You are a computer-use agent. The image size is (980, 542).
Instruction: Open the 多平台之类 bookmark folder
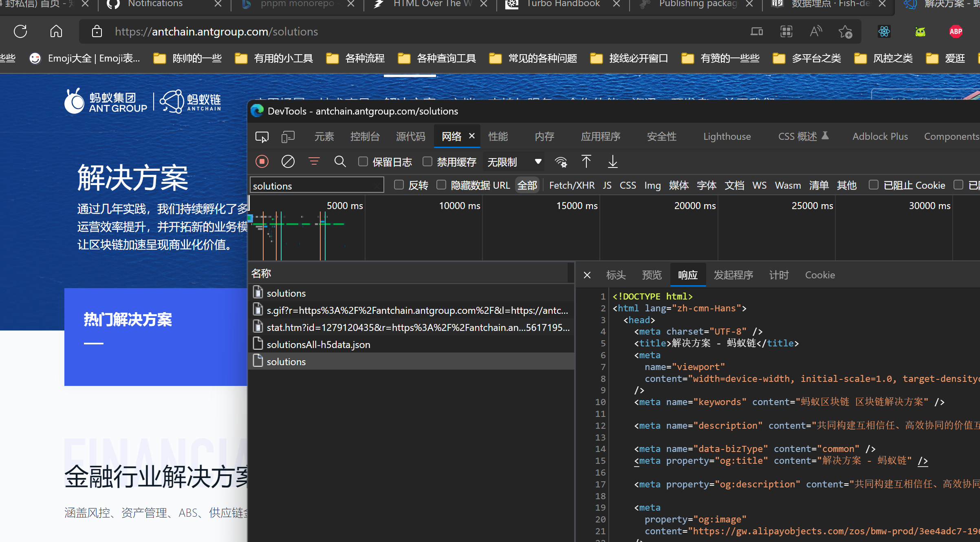[807, 58]
